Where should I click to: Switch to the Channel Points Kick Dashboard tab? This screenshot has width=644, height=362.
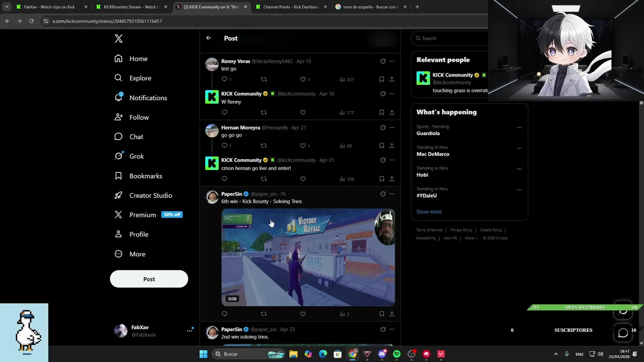pyautogui.click(x=290, y=7)
